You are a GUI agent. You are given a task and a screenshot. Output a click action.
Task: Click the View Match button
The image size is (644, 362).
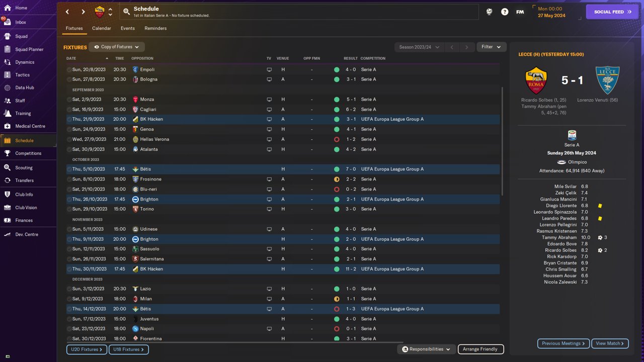[x=610, y=343]
